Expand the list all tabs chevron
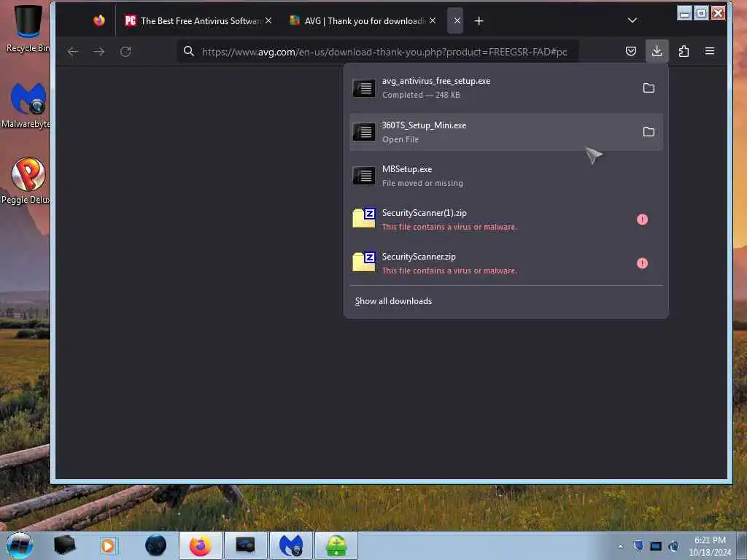The image size is (747, 560). click(x=632, y=20)
